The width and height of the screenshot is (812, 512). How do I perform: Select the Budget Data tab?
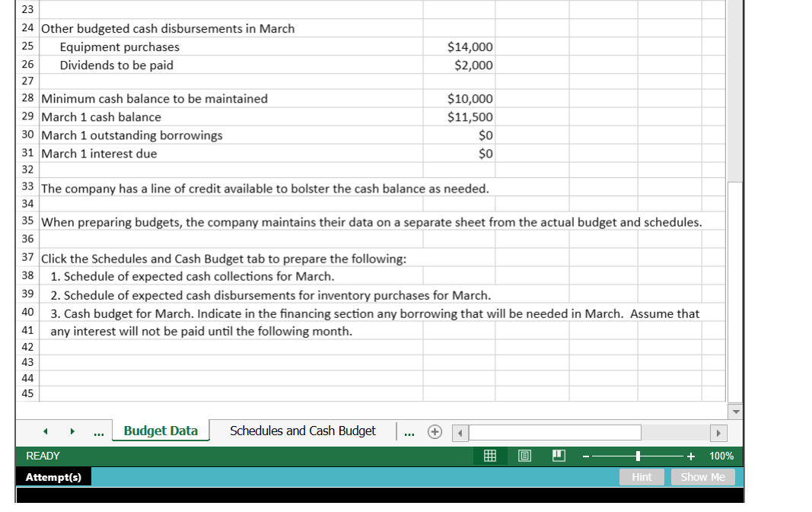161,431
